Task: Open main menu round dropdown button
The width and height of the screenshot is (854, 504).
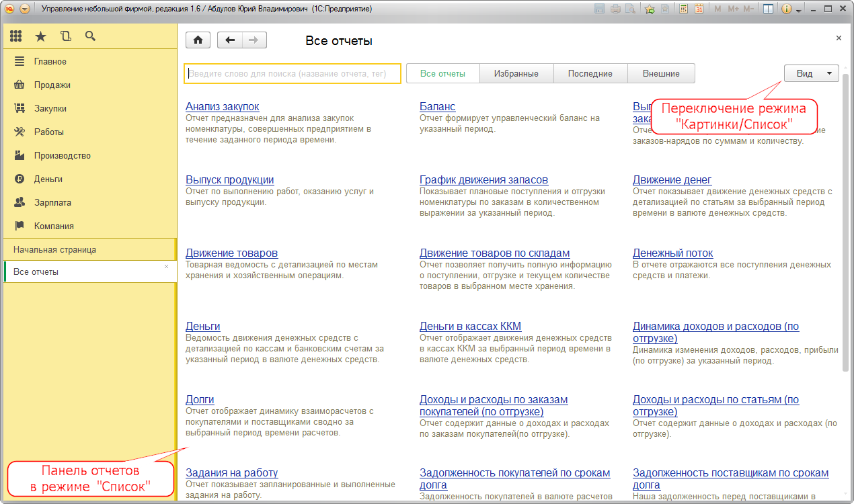Action: tap(25, 9)
